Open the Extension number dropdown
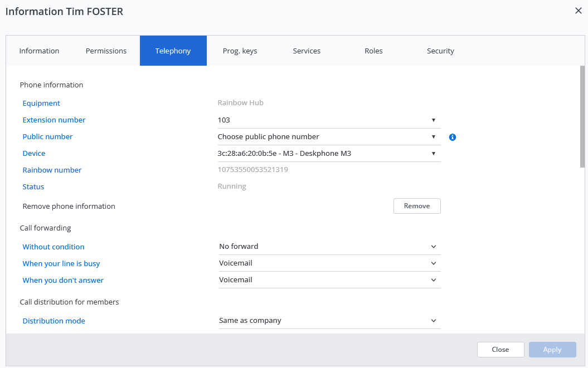The height and width of the screenshot is (368, 588). click(329, 120)
